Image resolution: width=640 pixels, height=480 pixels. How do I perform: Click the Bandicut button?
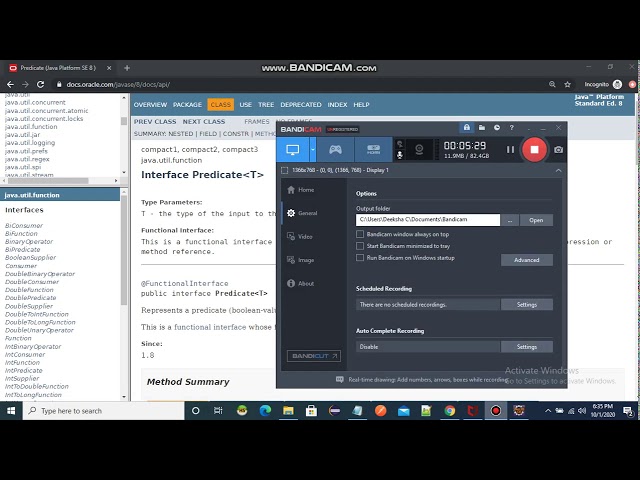(314, 356)
